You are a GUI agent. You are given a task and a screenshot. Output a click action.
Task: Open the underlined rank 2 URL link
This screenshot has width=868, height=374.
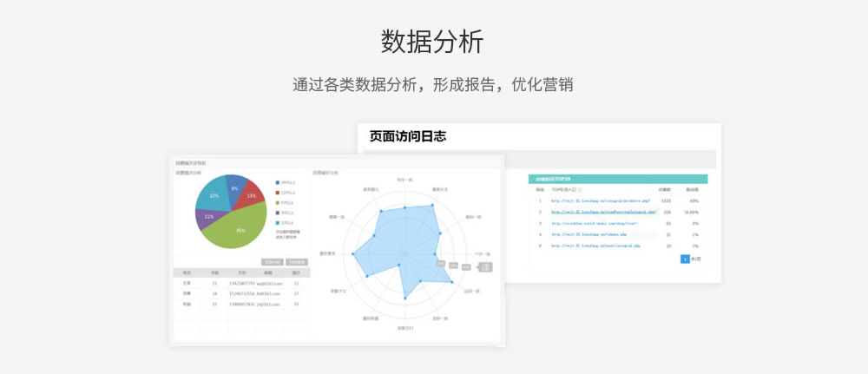(603, 212)
